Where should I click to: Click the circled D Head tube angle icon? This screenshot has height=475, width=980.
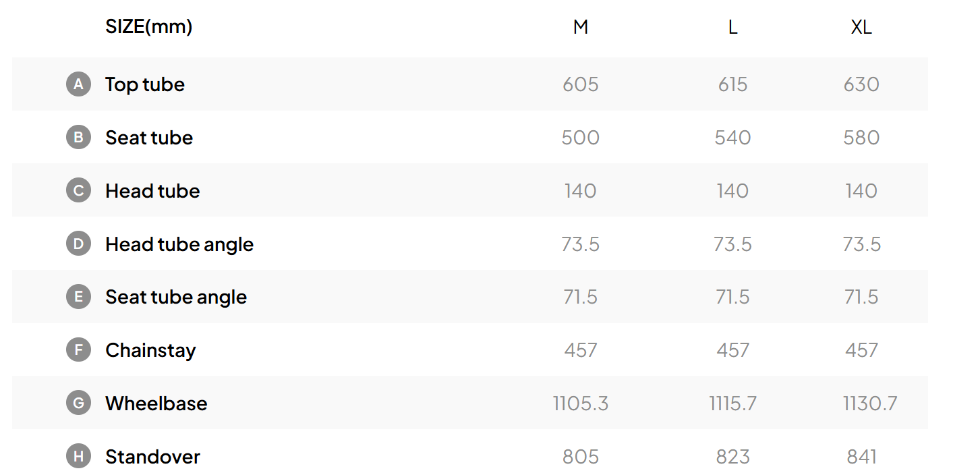point(78,244)
